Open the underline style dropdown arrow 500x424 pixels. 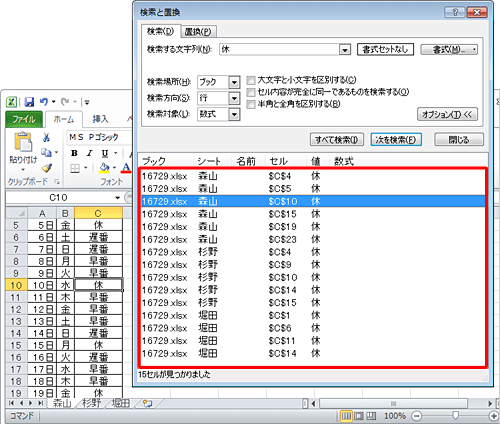tap(116, 153)
